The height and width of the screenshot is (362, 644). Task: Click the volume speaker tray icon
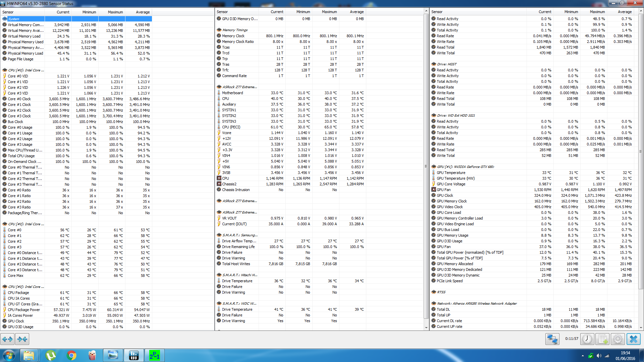coord(599,356)
